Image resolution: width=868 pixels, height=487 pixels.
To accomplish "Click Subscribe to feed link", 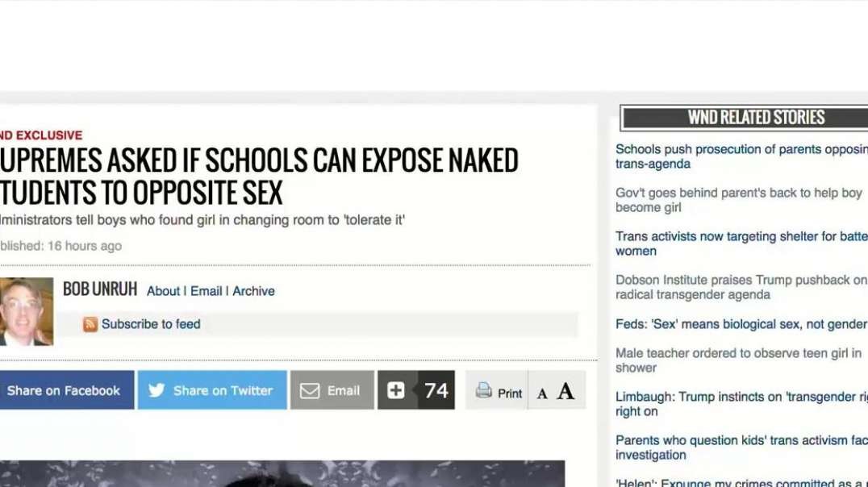I will pyautogui.click(x=151, y=324).
